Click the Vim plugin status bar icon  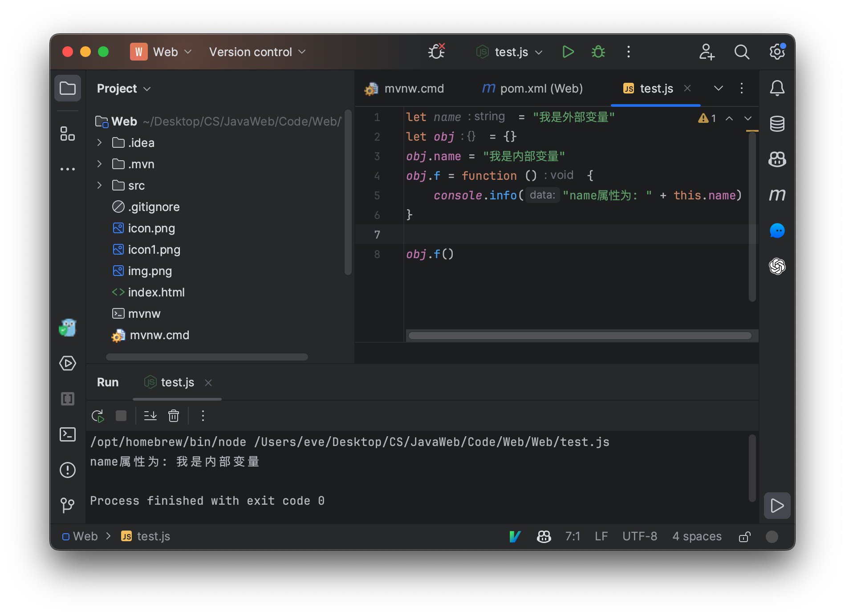[515, 536]
